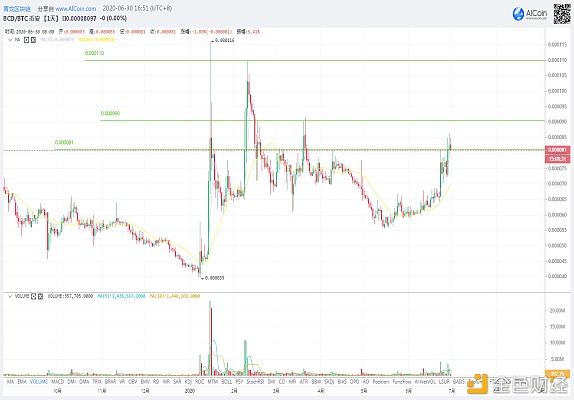Select the BOLL indicator tab

(x=227, y=382)
